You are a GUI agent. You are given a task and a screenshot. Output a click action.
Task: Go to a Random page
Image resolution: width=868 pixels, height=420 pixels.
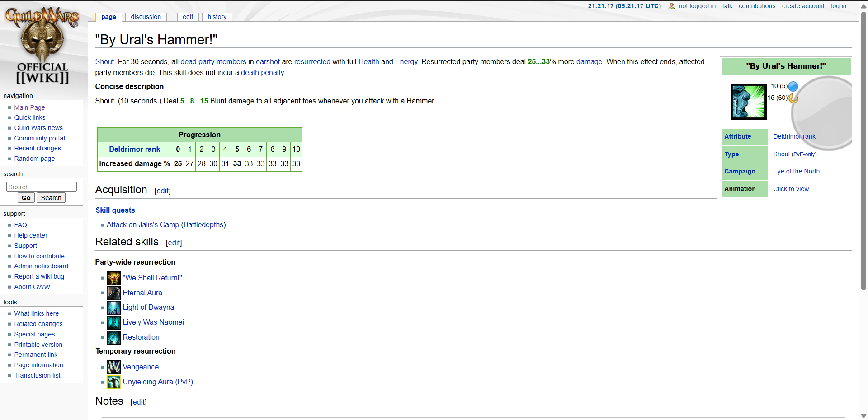pyautogui.click(x=34, y=159)
